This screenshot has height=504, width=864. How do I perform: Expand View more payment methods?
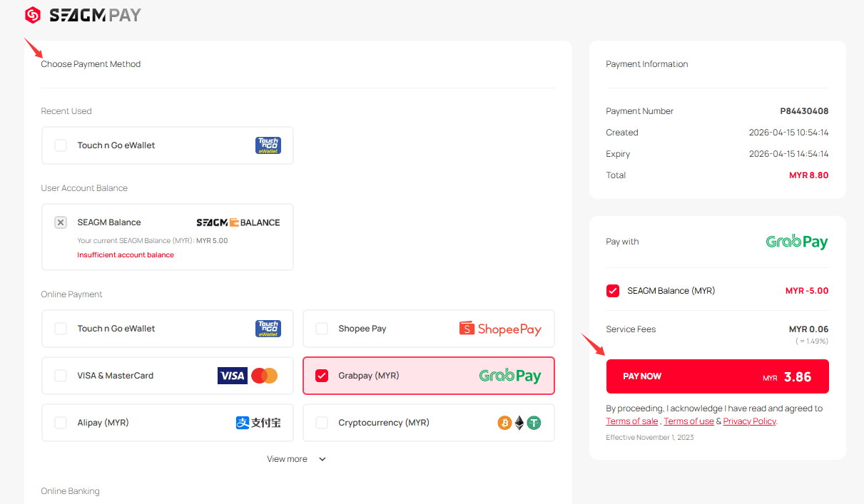[x=288, y=459]
